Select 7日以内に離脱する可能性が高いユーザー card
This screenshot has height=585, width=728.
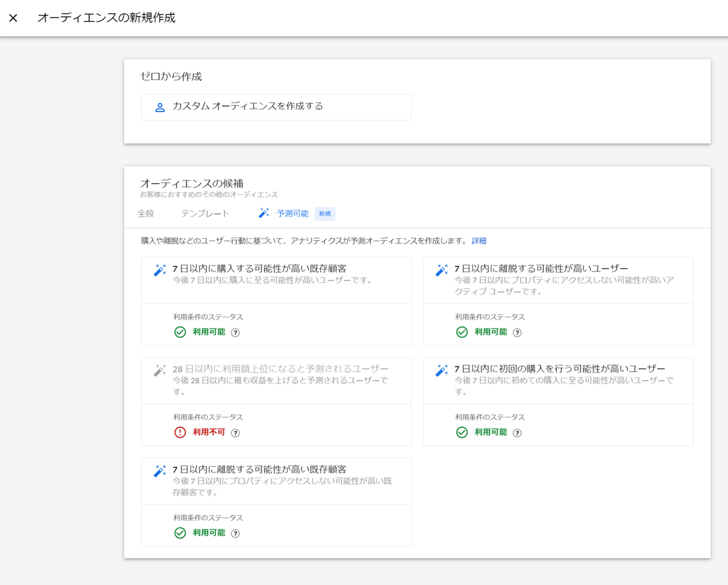(x=558, y=280)
